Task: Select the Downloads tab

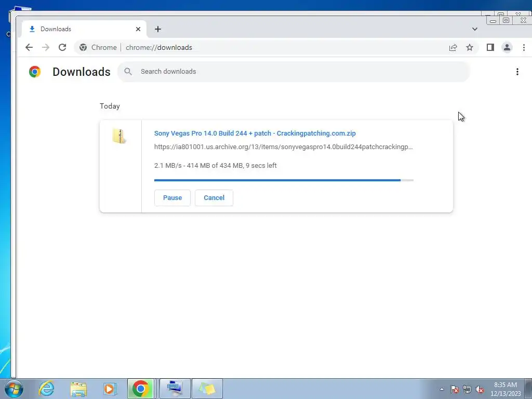Action: tap(84, 29)
